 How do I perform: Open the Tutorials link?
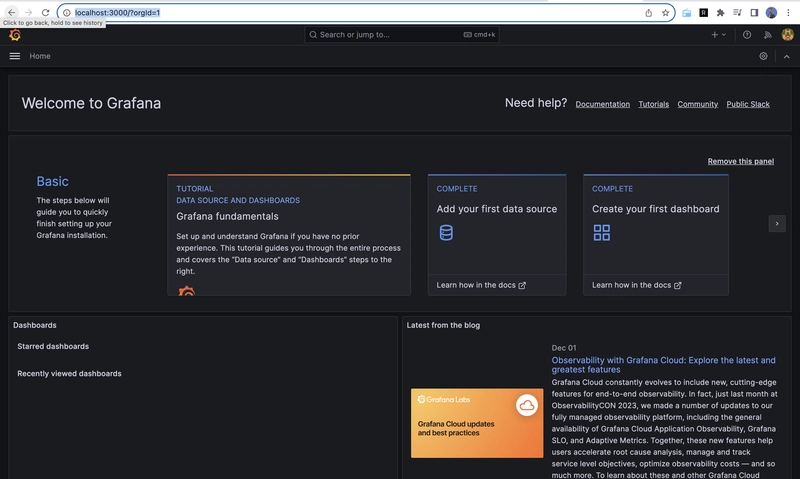coord(654,104)
